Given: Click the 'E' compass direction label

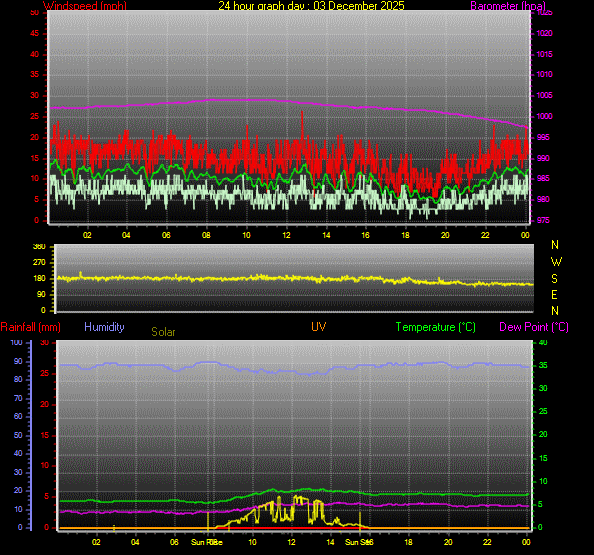Looking at the screenshot, I should pyautogui.click(x=554, y=295).
